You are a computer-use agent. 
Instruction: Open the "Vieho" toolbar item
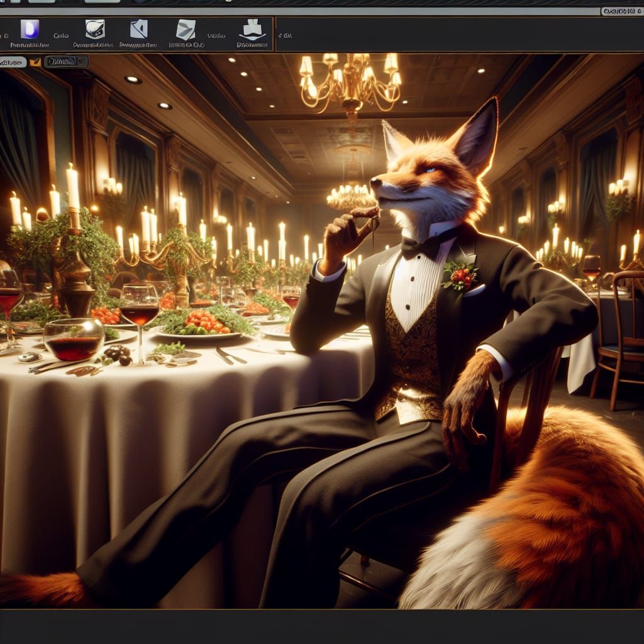point(216,36)
